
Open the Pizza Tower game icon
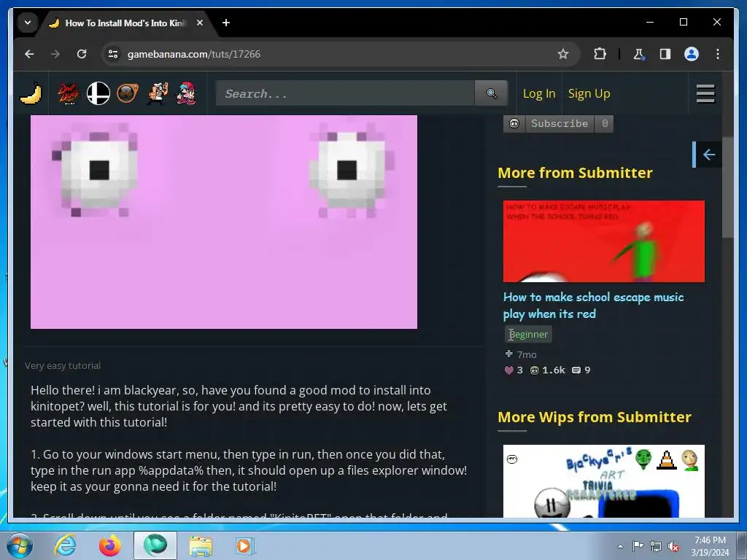point(158,93)
